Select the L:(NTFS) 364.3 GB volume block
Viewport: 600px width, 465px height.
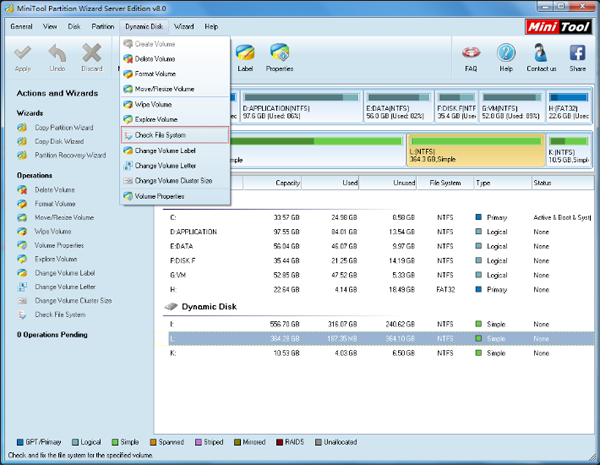point(476,150)
